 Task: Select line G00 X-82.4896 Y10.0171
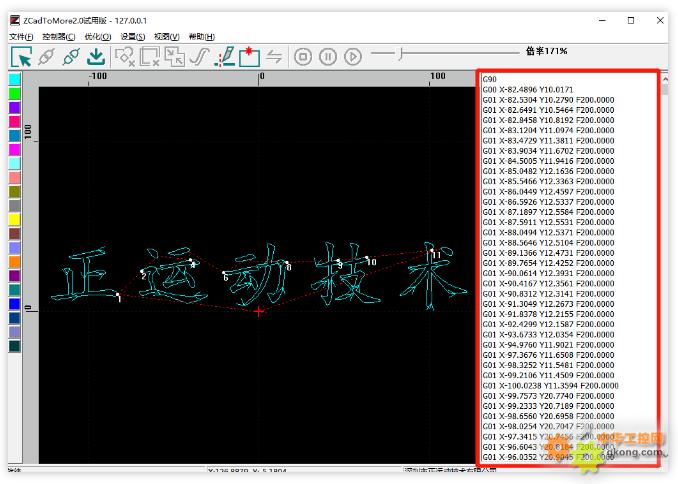(x=528, y=90)
